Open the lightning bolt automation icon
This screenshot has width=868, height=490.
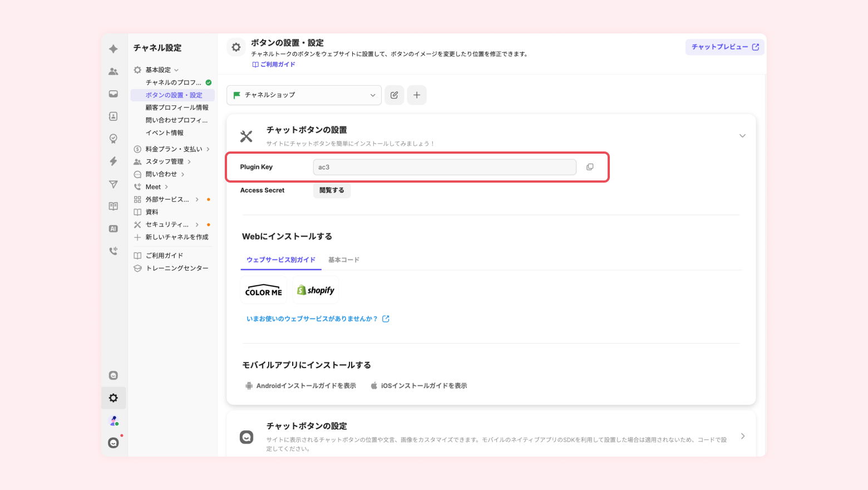(x=114, y=161)
